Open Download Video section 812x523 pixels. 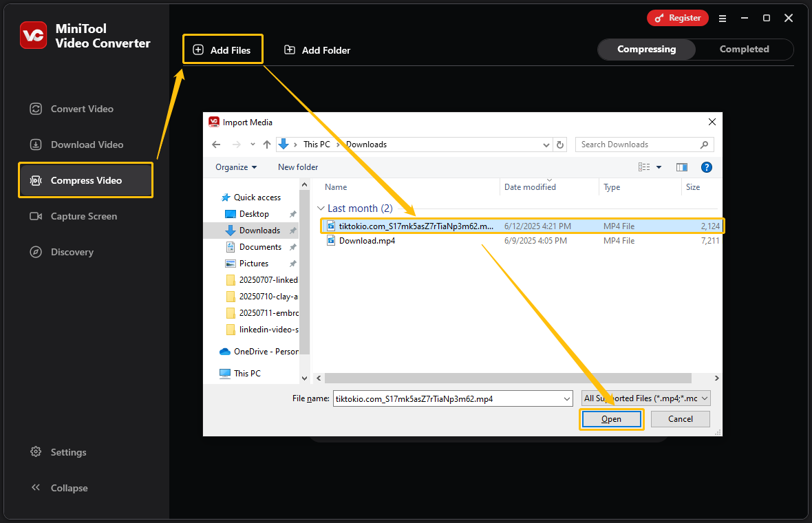pyautogui.click(x=87, y=145)
